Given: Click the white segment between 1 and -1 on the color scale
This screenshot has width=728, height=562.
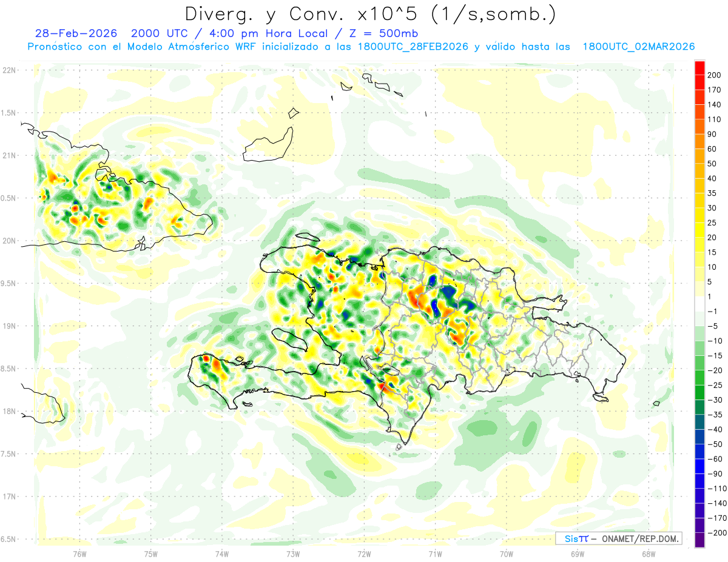Looking at the screenshot, I should point(699,304).
